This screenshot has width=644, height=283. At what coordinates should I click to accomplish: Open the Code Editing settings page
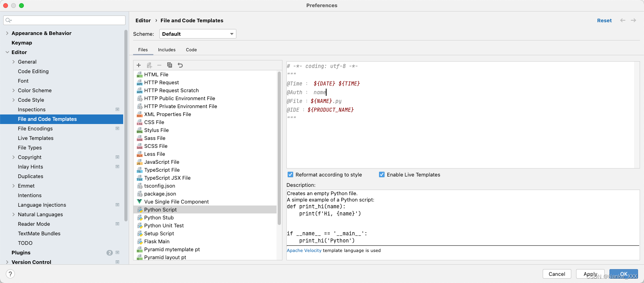point(33,71)
